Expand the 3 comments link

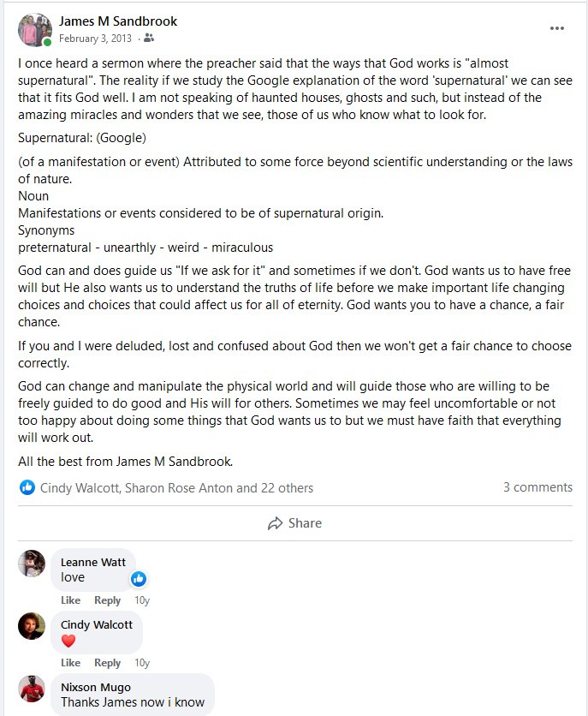click(538, 487)
